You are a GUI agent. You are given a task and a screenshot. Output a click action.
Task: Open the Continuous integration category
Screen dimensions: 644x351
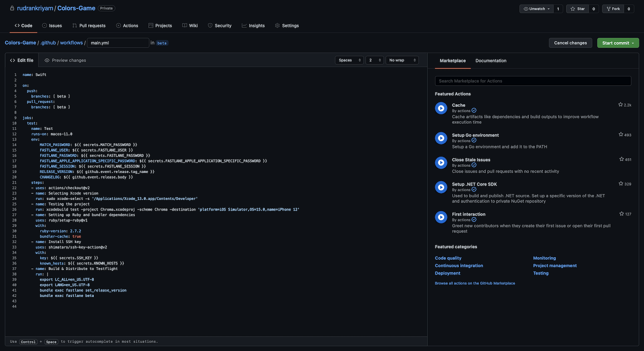click(x=459, y=266)
